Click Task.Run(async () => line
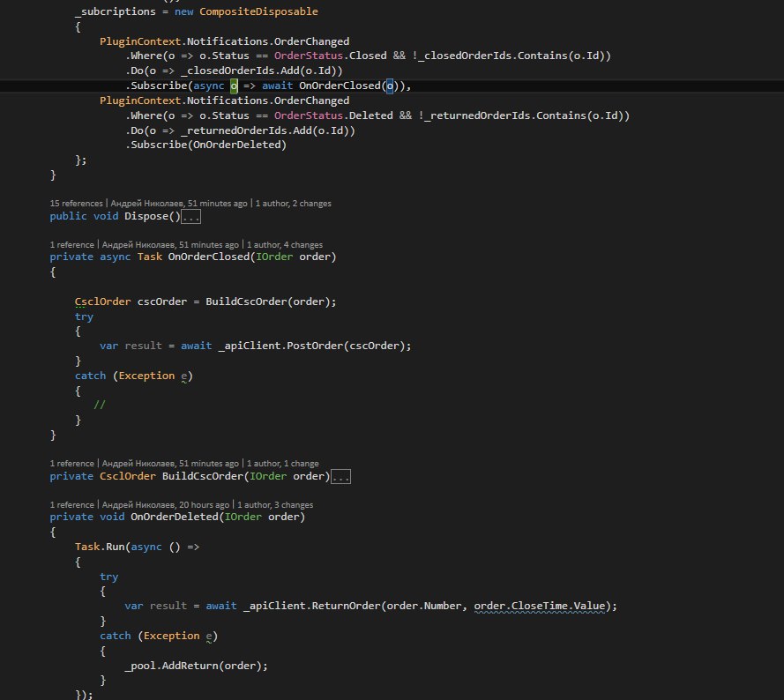 [137, 547]
